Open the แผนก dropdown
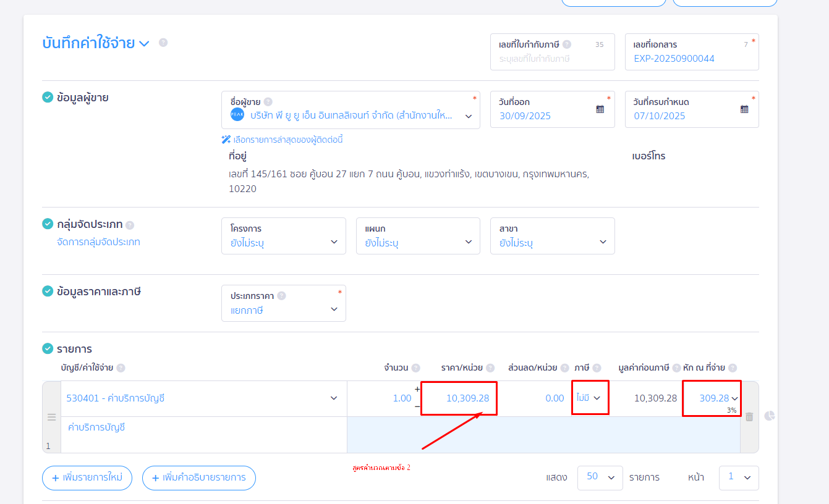 point(418,236)
